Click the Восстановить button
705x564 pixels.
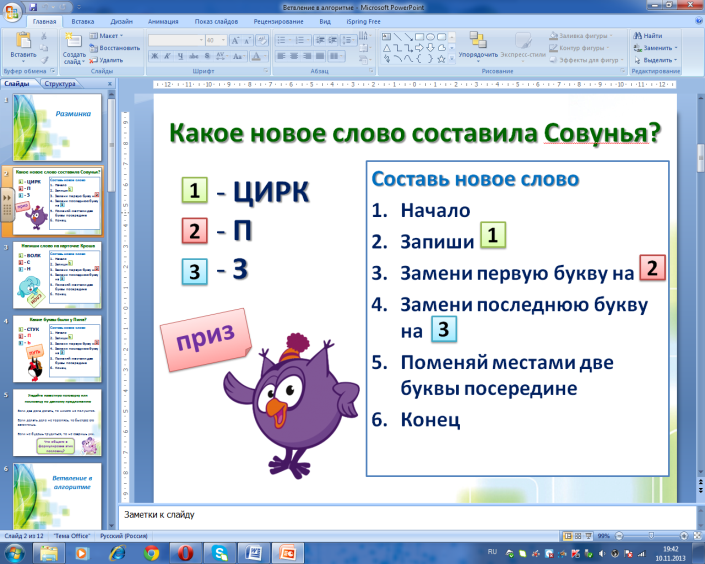coord(115,48)
